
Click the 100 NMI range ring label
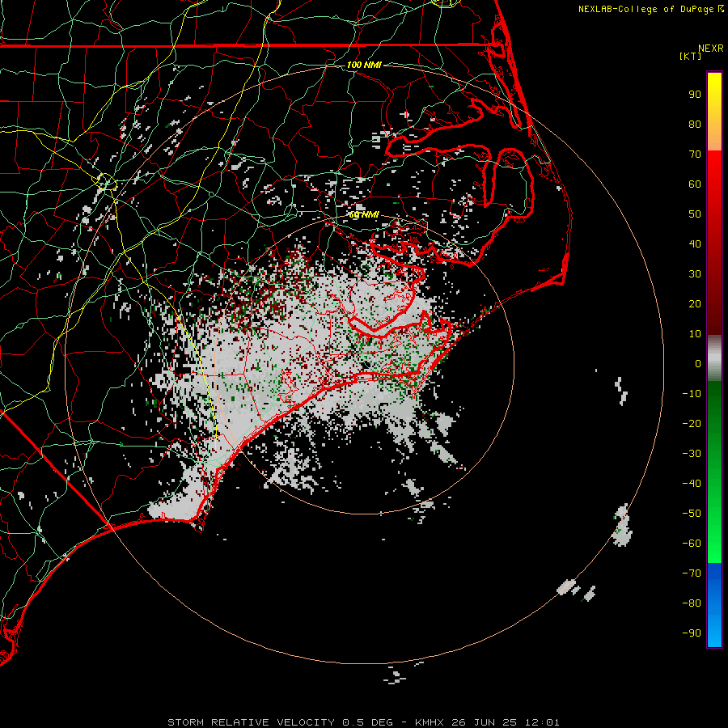[364, 65]
